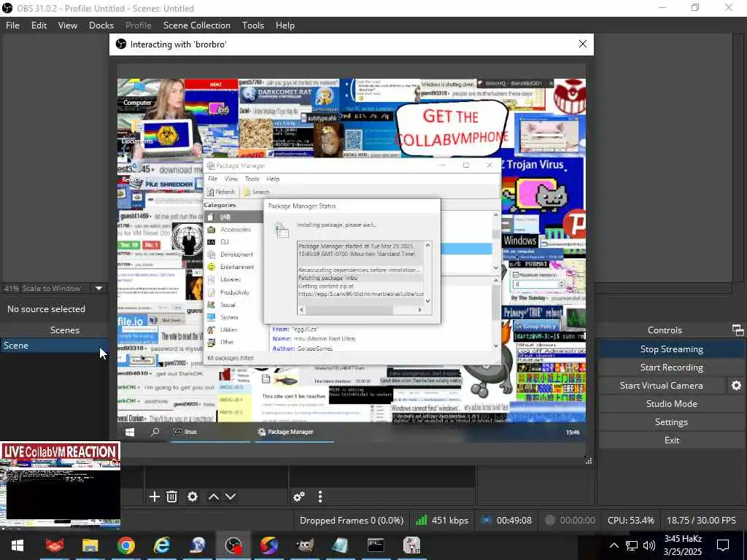This screenshot has height=560, width=747.
Task: Open source properties gear icon
Action: [x=193, y=497]
